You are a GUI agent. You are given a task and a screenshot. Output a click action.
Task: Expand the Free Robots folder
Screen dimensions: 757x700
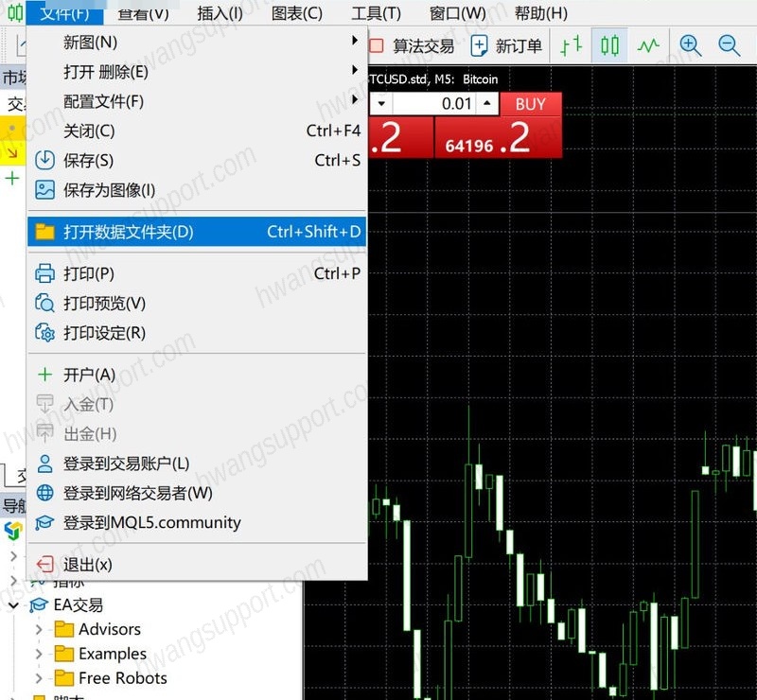pyautogui.click(x=39, y=678)
